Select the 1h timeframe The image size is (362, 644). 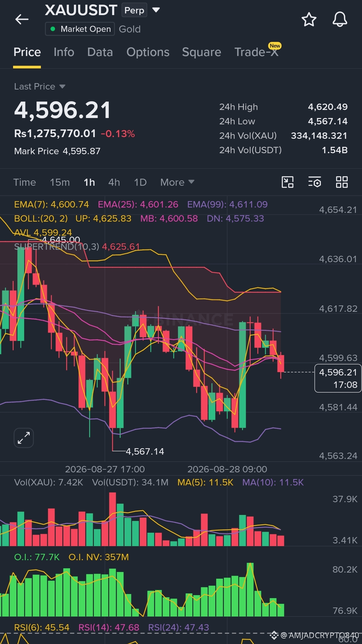pyautogui.click(x=89, y=182)
